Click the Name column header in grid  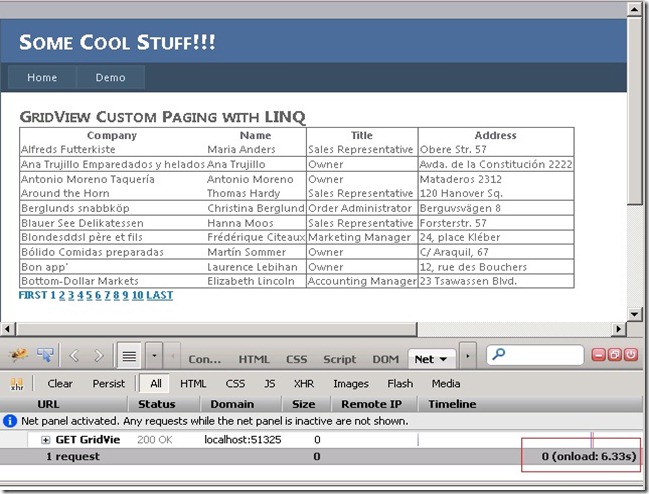[255, 135]
